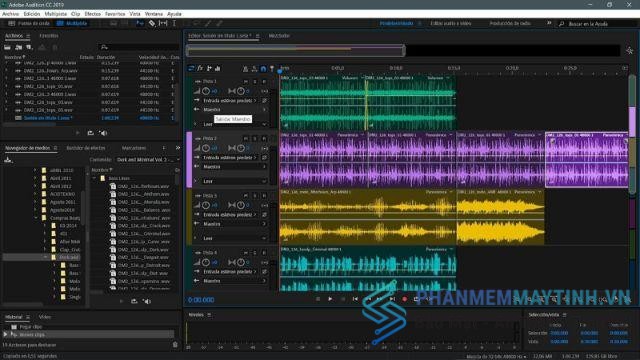Click the Import File icon in Archivos panel

click(18, 47)
